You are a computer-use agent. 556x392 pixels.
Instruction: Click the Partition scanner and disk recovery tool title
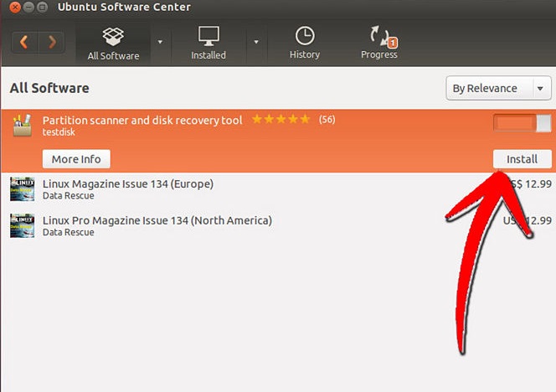click(142, 121)
